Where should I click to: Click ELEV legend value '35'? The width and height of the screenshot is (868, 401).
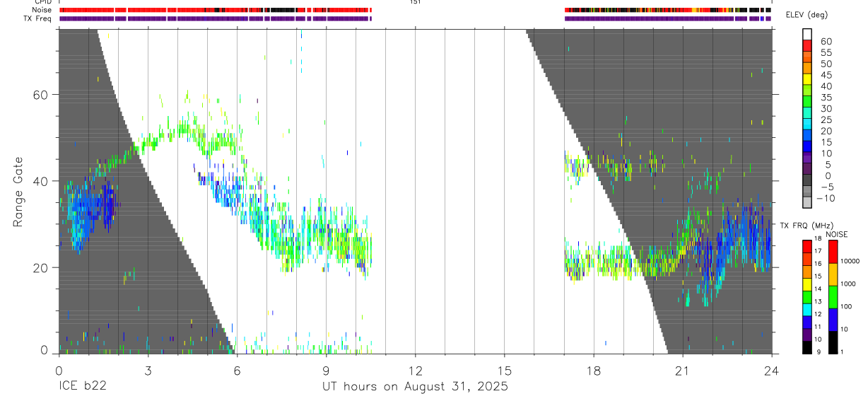pos(826,98)
